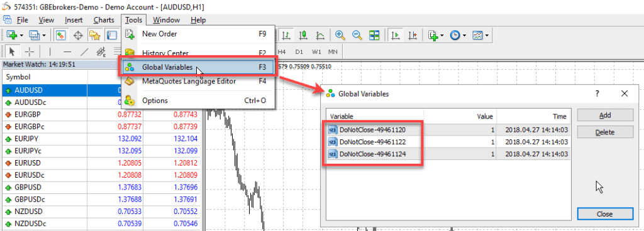
Task: Click the Delete button in Global Variables
Action: (x=605, y=132)
